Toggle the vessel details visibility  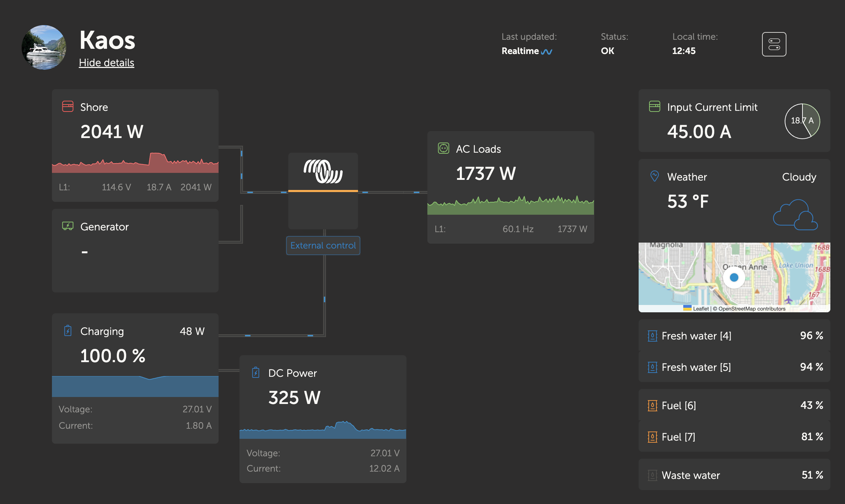[107, 62]
